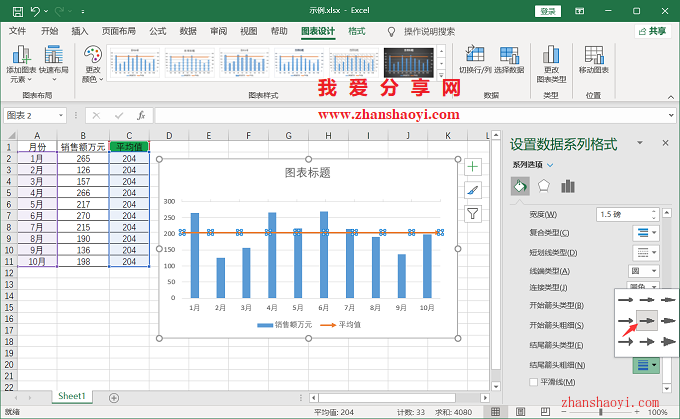
Task: Expand the Name Box dropdown
Action: pyautogui.click(x=61, y=115)
